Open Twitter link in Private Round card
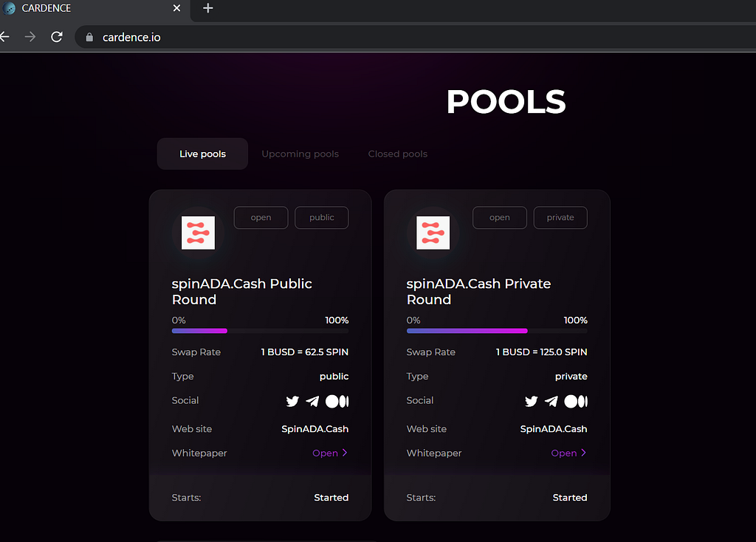 click(532, 401)
